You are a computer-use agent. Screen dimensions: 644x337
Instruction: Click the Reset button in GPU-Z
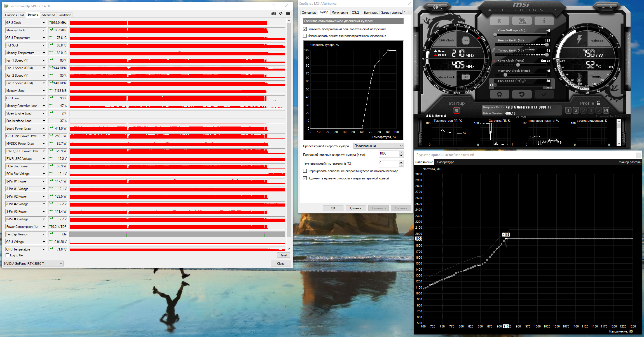[x=283, y=255]
